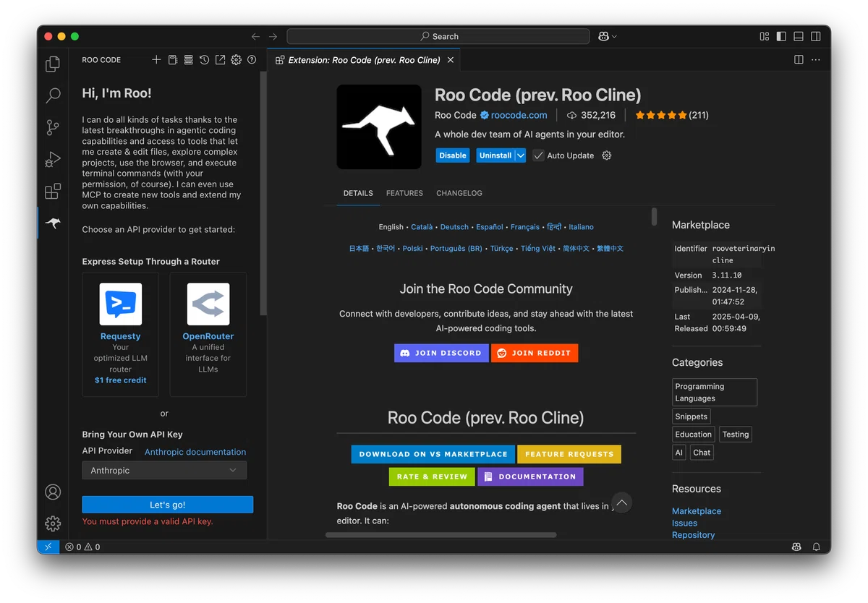Image resolution: width=868 pixels, height=603 pixels.
Task: Click the Let's go! button
Action: [168, 505]
